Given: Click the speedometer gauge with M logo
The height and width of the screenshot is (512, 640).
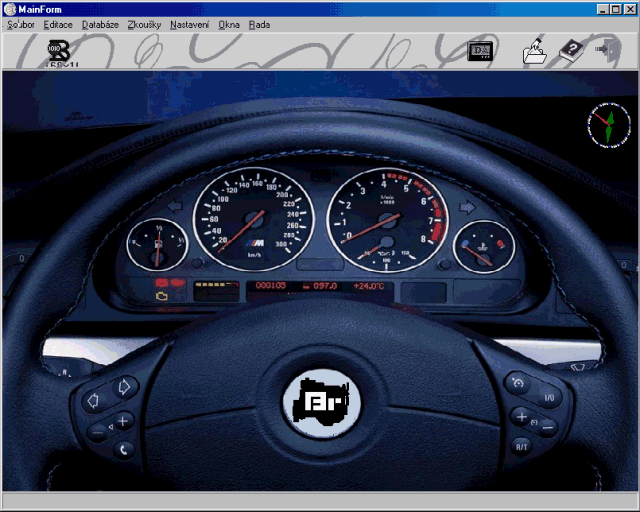Looking at the screenshot, I should (x=253, y=219).
